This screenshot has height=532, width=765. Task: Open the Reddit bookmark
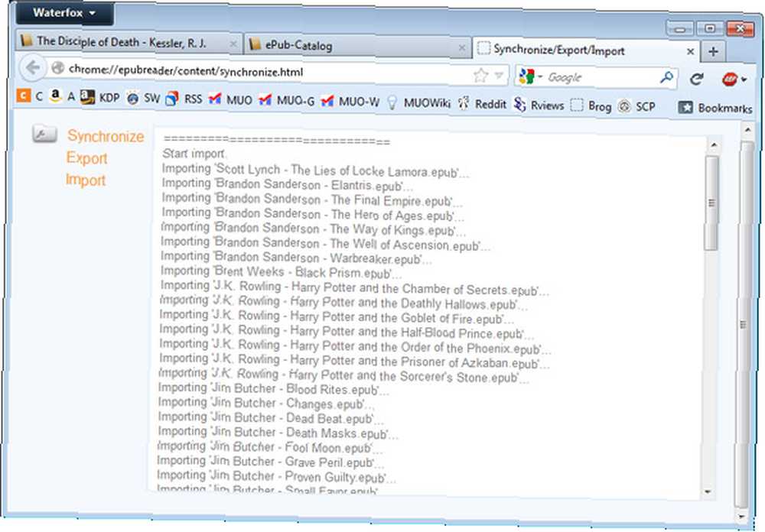(482, 104)
